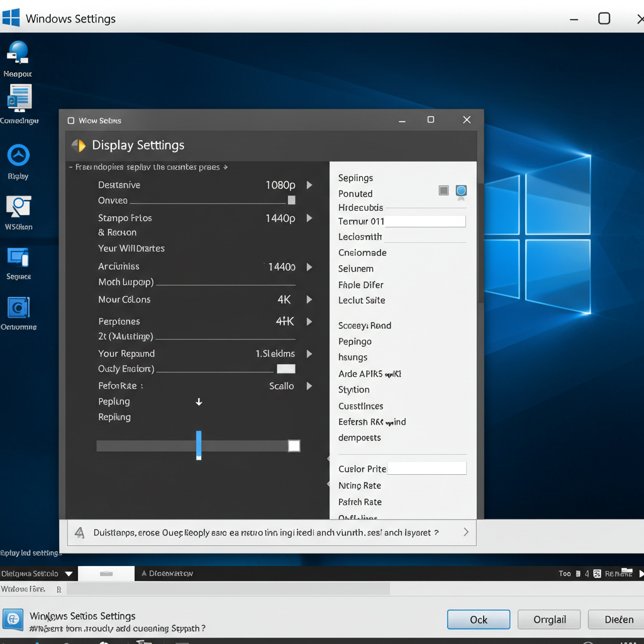Image resolution: width=644 pixels, height=644 pixels.
Task: Click the Ternuır 011 input field
Action: [x=425, y=221]
